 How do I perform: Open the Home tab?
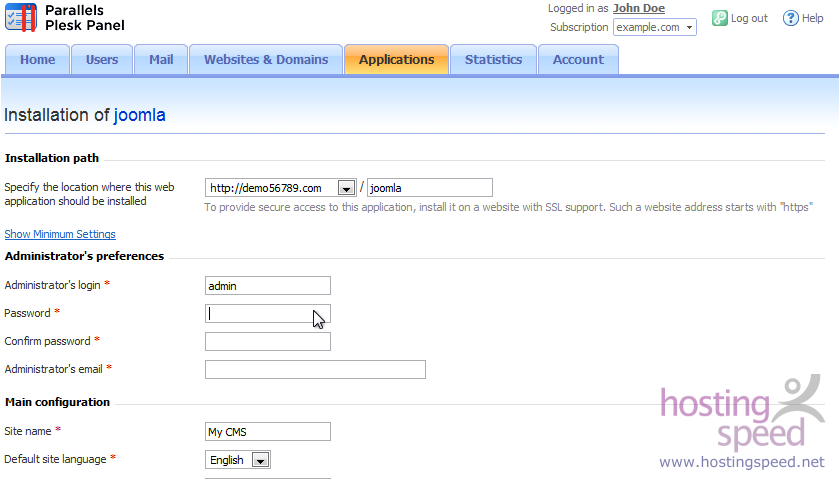click(38, 59)
